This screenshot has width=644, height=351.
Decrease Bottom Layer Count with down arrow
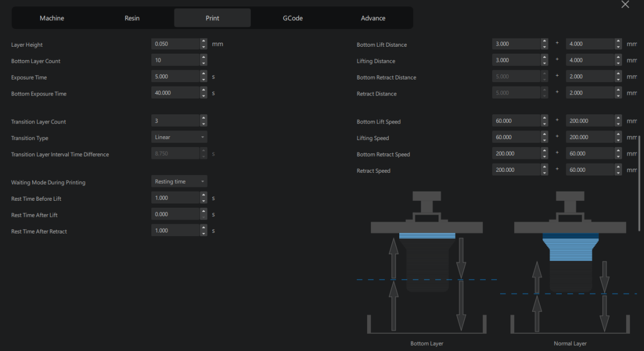[x=203, y=63]
